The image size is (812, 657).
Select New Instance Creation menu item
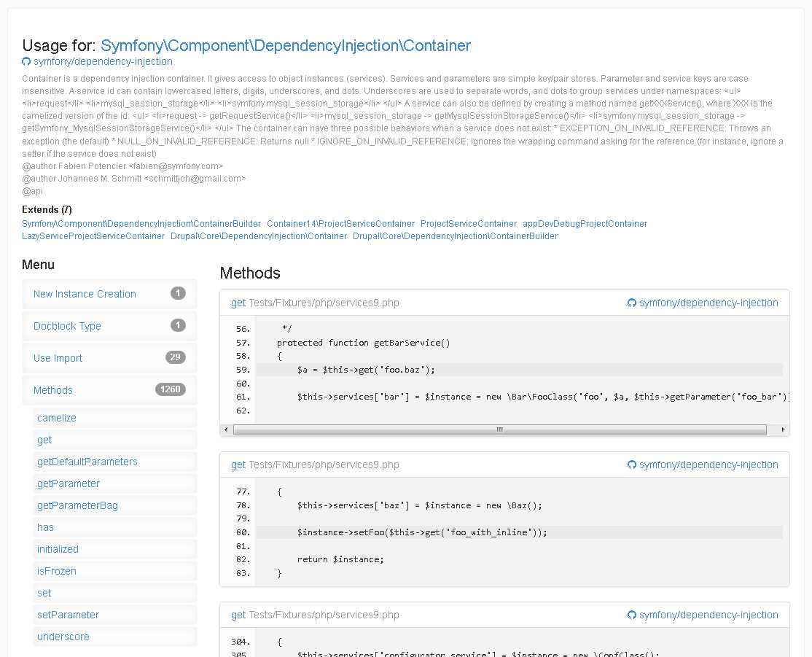pos(109,294)
